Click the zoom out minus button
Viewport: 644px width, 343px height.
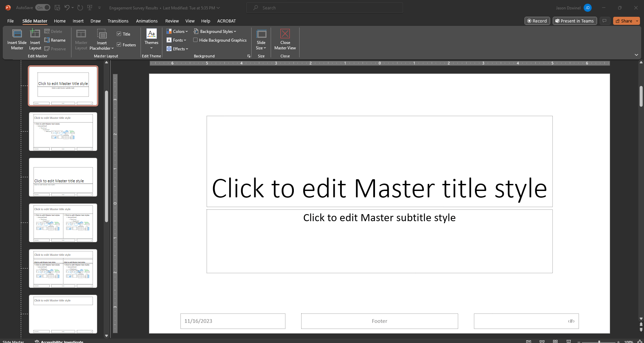580,342
